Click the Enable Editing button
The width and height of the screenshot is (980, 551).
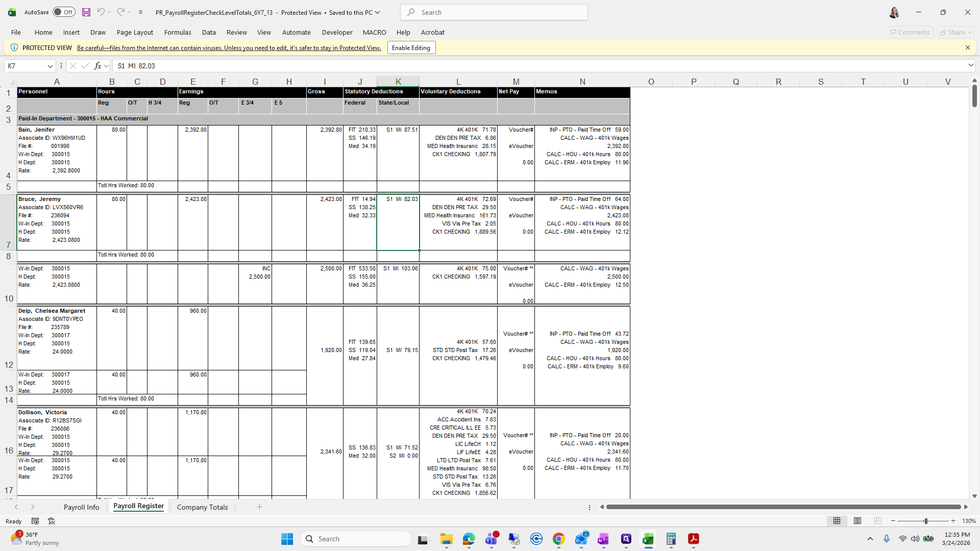[x=411, y=48]
